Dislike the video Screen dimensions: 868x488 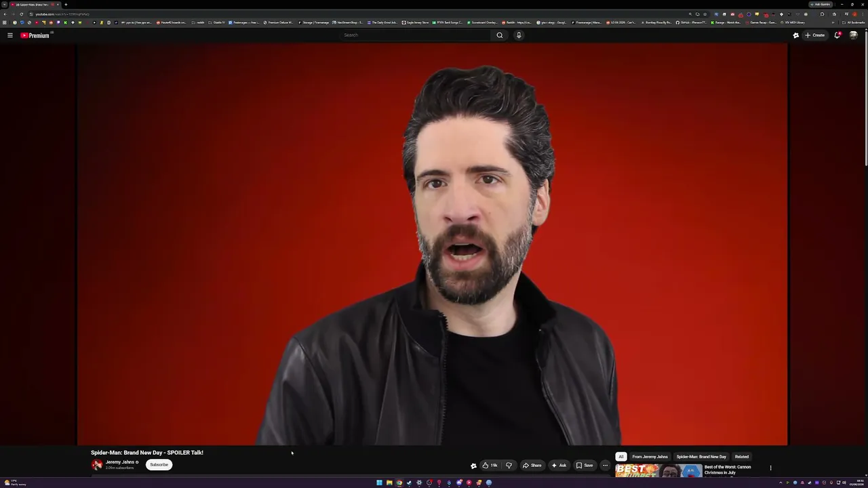(509, 466)
